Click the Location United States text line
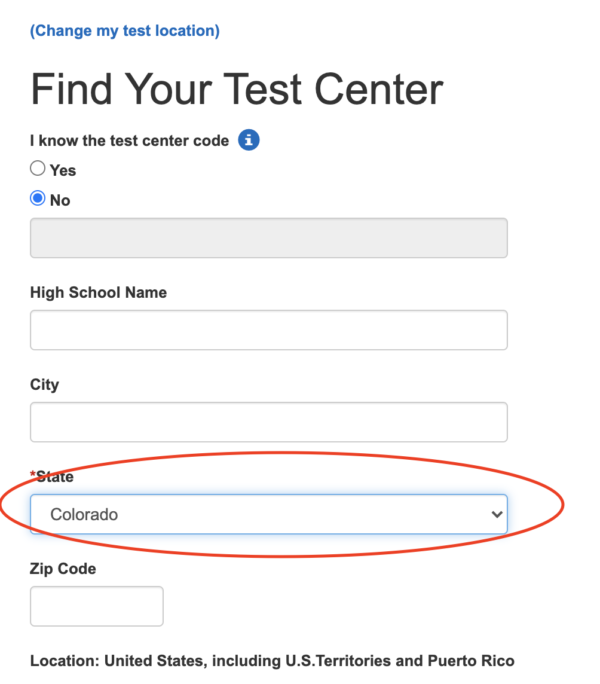Viewport: 600px width, 684px height. click(x=272, y=661)
